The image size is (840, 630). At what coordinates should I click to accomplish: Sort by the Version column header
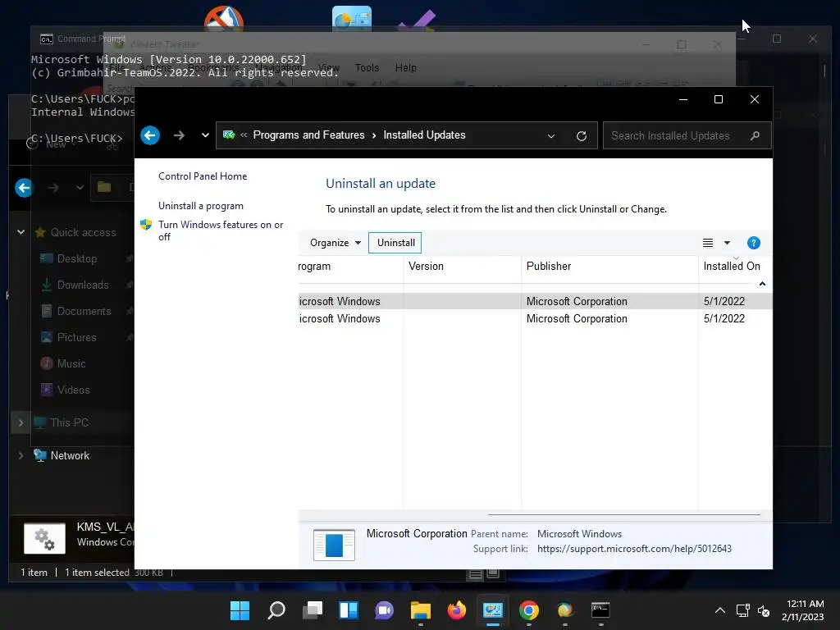tap(462, 267)
